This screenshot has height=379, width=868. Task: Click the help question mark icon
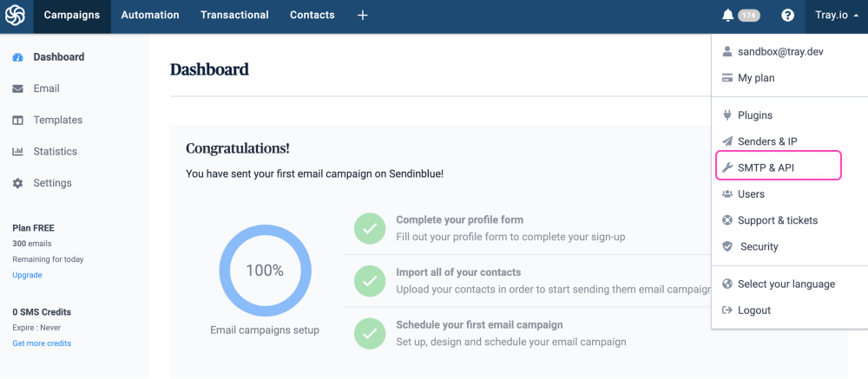pos(787,16)
